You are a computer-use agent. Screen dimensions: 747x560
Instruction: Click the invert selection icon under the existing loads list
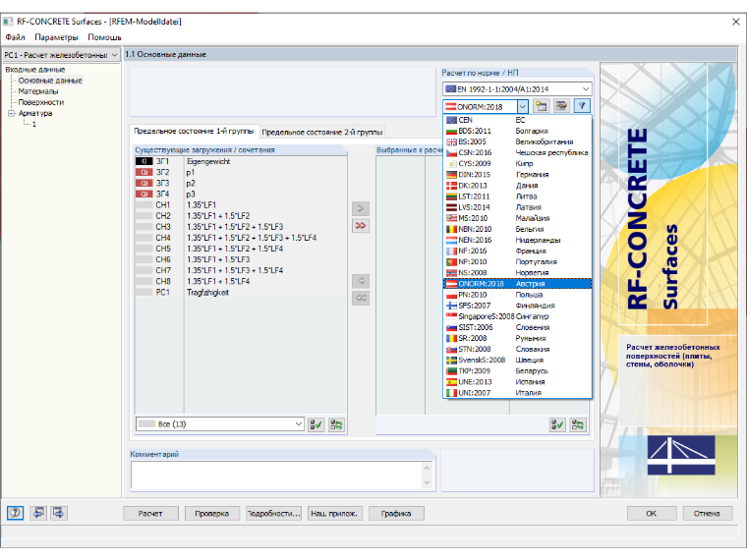pos(336,424)
